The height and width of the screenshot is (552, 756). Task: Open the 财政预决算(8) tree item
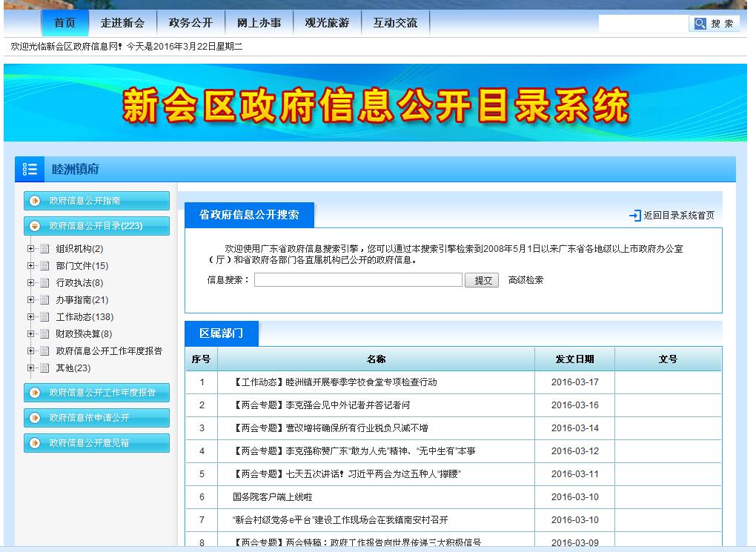click(x=84, y=334)
